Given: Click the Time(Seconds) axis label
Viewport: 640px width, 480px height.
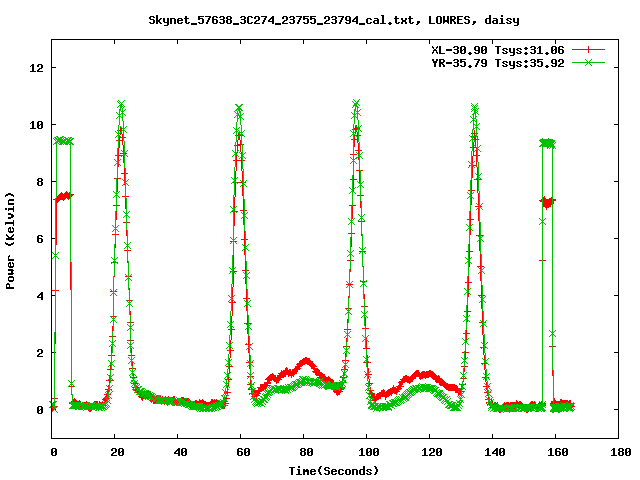Looking at the screenshot, I should 334,471.
